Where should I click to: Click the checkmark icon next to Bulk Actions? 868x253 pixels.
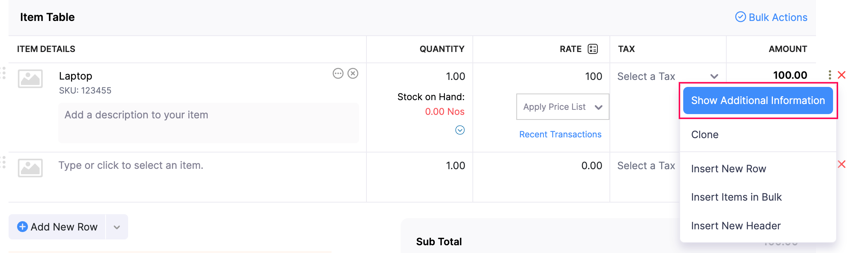741,17
